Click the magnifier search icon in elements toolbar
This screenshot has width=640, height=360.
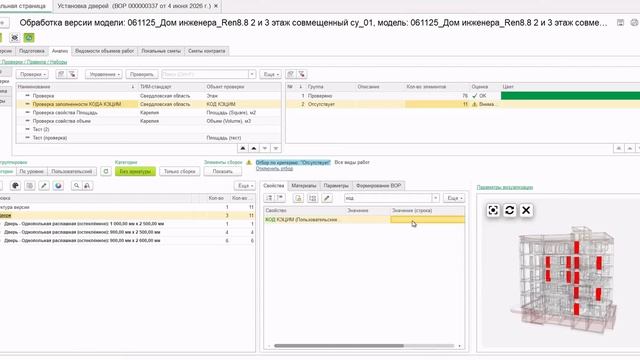(x=76, y=186)
